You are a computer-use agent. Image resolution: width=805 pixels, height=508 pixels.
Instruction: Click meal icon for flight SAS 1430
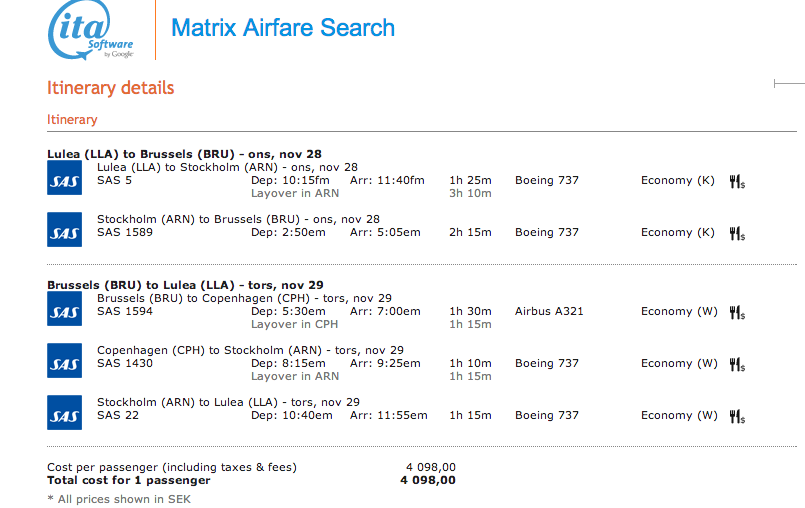click(x=737, y=365)
